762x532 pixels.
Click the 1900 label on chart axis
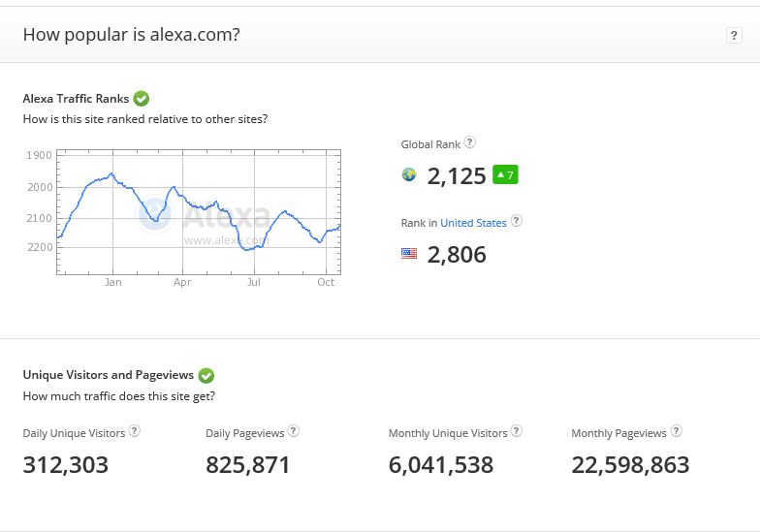pyautogui.click(x=39, y=155)
